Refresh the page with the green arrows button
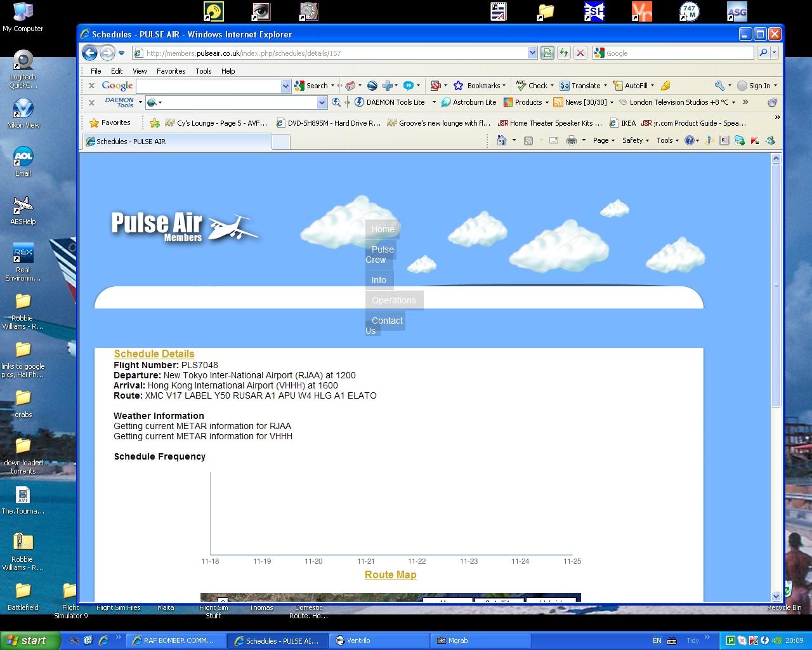 [563, 53]
